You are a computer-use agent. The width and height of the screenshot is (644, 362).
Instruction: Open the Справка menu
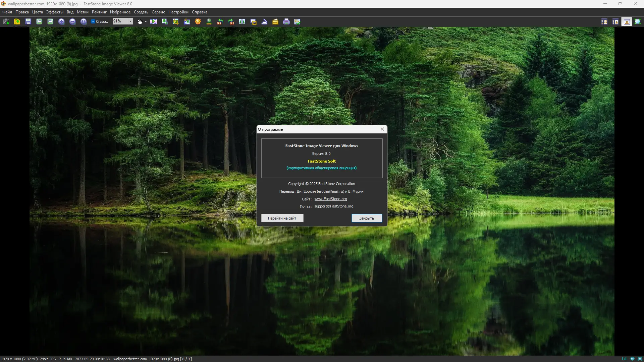coord(200,12)
